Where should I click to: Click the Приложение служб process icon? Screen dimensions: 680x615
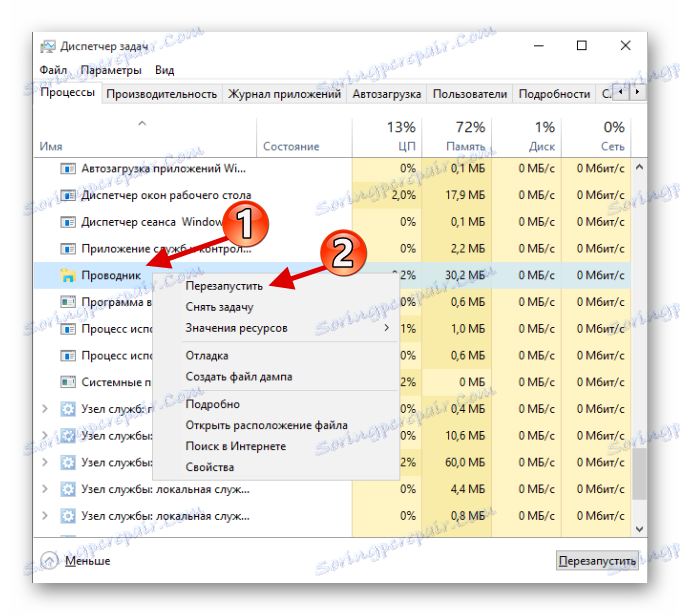68,249
